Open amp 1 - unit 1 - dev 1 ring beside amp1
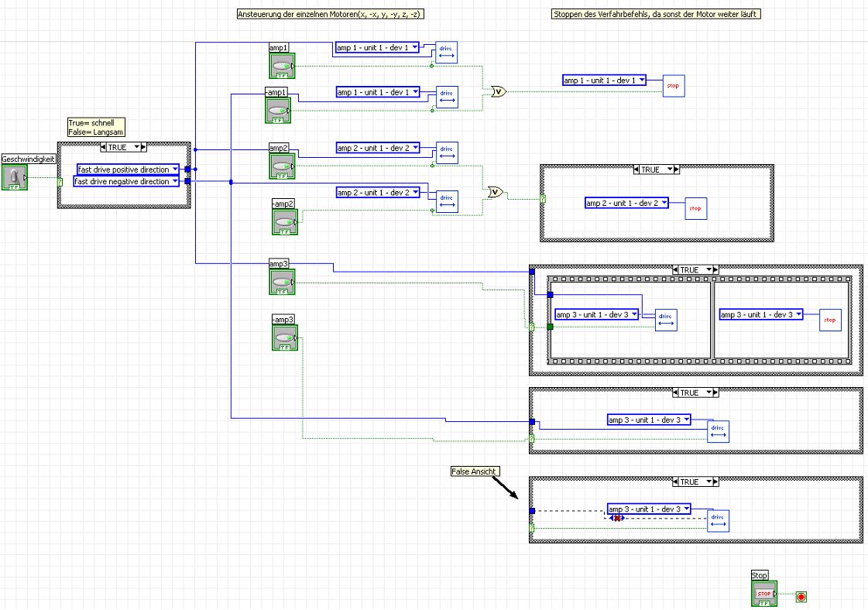This screenshot has width=868, height=610. click(x=378, y=47)
